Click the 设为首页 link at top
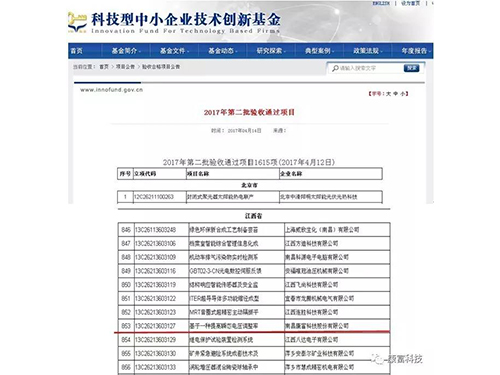500x375 pixels. (x=410, y=3)
